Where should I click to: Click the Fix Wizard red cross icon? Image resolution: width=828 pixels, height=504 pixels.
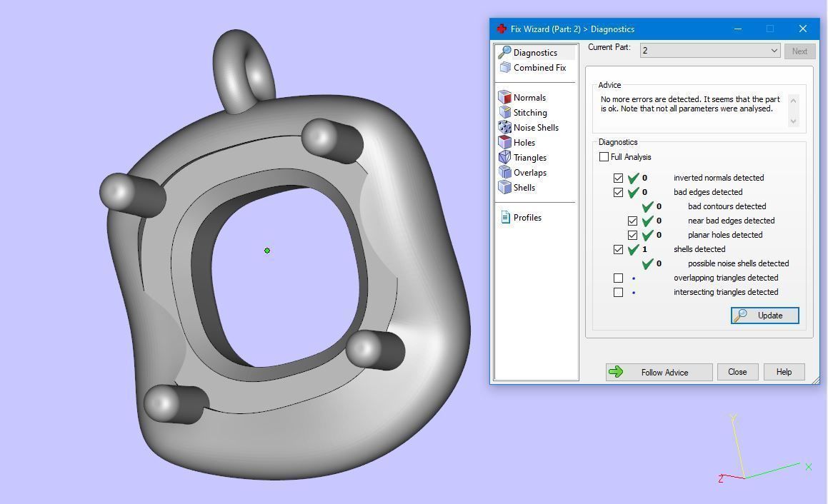point(502,29)
